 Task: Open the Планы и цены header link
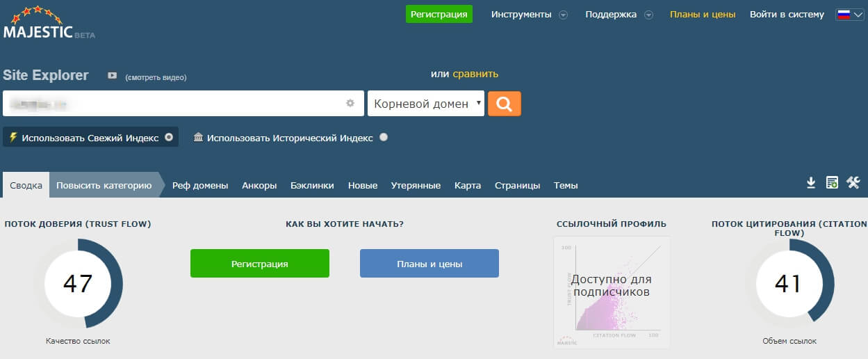click(703, 14)
